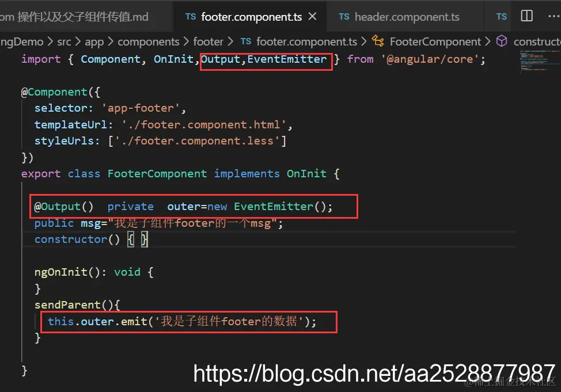Click 'constructor()' in the class body
The width and height of the screenshot is (561, 392).
[x=77, y=239]
